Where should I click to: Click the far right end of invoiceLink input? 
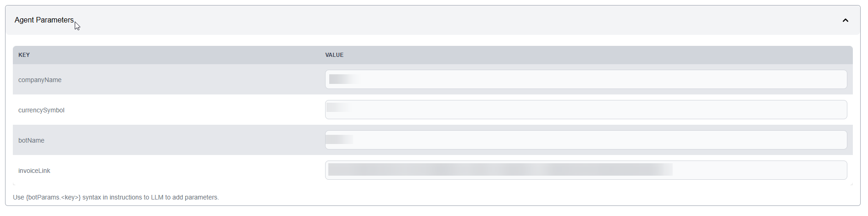pyautogui.click(x=839, y=170)
